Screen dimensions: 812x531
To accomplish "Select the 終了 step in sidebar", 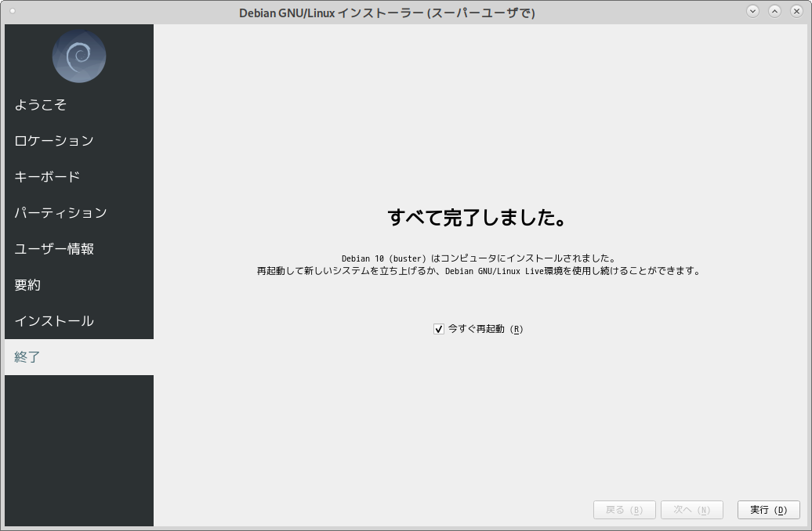I will click(79, 357).
